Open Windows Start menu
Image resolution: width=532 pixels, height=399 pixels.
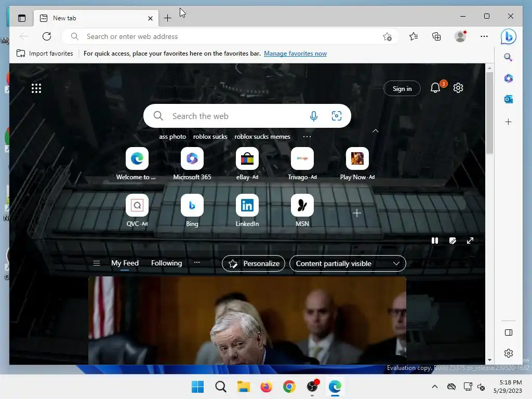point(197,387)
